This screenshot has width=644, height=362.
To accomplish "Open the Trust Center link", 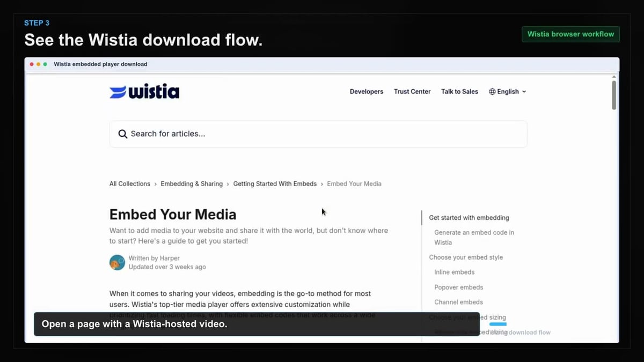I will [x=412, y=92].
